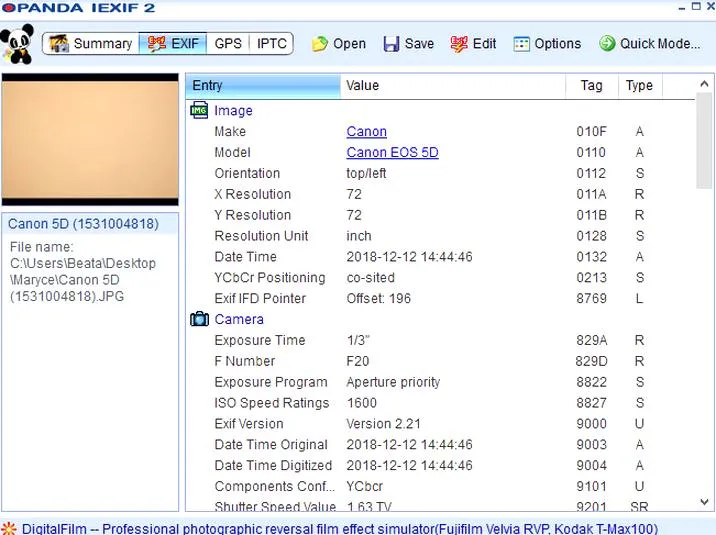
Task: Select the Camera section heading
Action: point(239,319)
